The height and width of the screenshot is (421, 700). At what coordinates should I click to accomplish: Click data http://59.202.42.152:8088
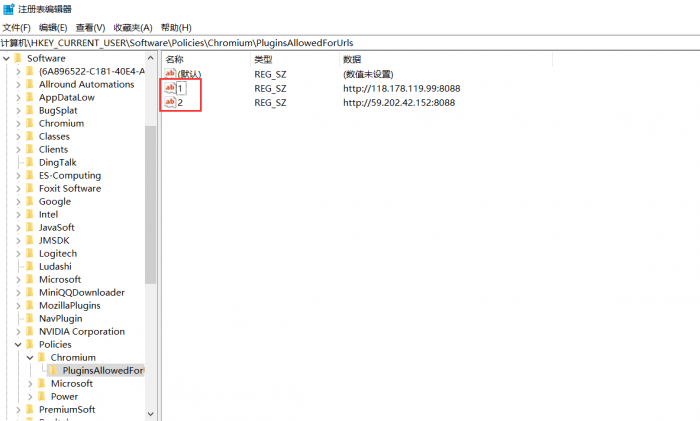click(399, 103)
